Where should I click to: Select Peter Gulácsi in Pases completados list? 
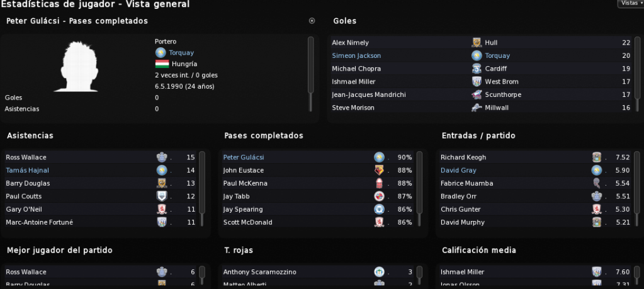coord(244,157)
